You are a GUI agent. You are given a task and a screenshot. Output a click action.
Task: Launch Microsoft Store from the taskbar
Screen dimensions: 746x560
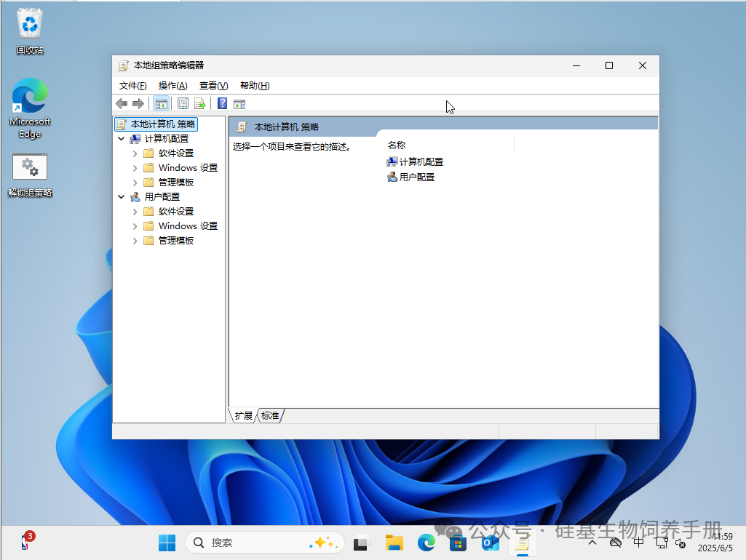click(x=458, y=543)
